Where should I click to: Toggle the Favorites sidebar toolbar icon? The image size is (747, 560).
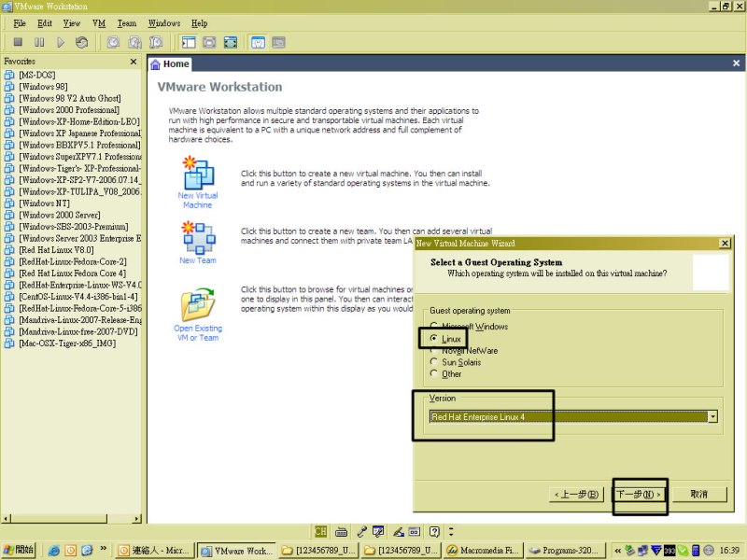189,42
